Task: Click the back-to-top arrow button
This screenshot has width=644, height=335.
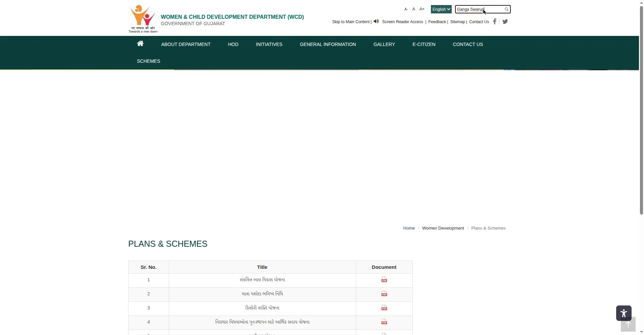Action: pyautogui.click(x=628, y=325)
